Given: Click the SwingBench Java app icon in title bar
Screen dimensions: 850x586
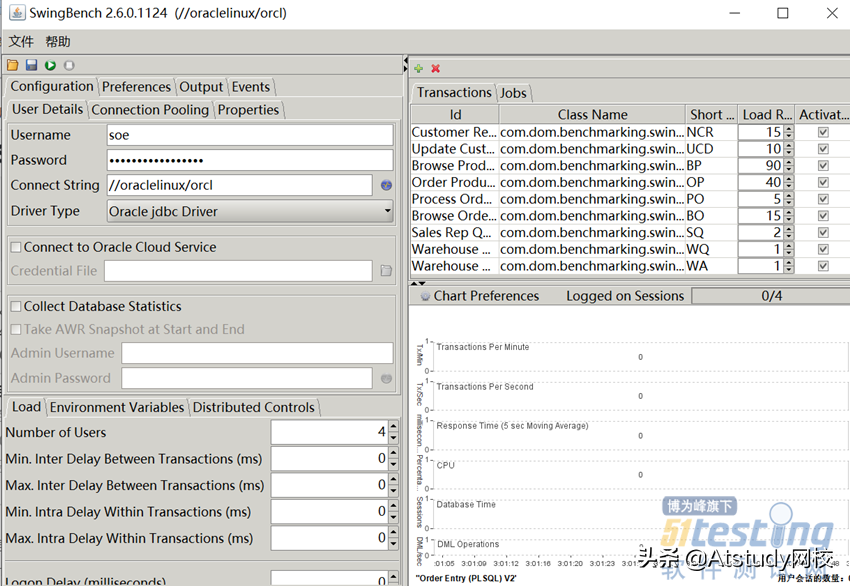Looking at the screenshot, I should point(17,13).
